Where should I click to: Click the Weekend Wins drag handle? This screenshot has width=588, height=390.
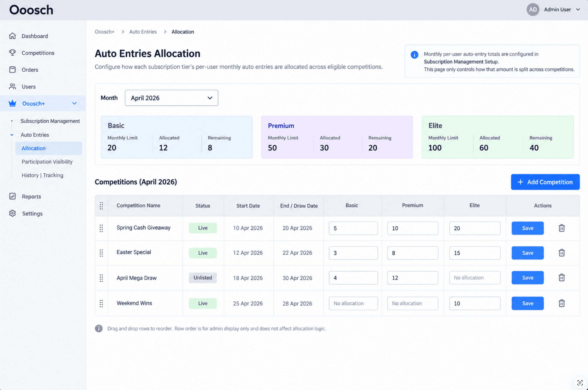click(101, 303)
